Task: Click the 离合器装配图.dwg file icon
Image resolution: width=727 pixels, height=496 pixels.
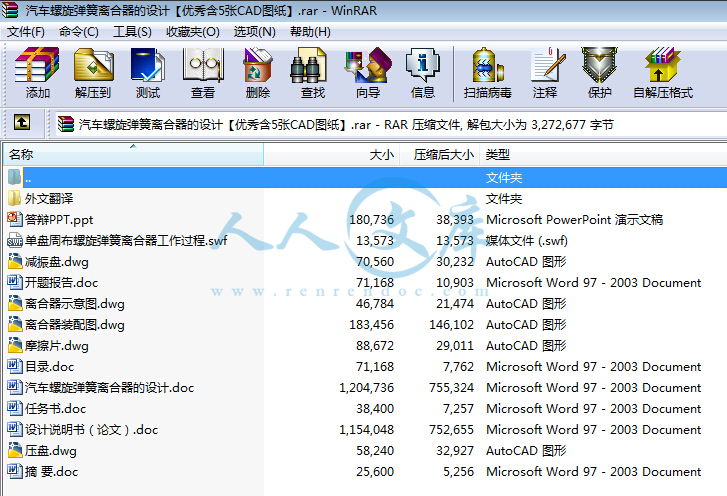Action: (x=15, y=324)
